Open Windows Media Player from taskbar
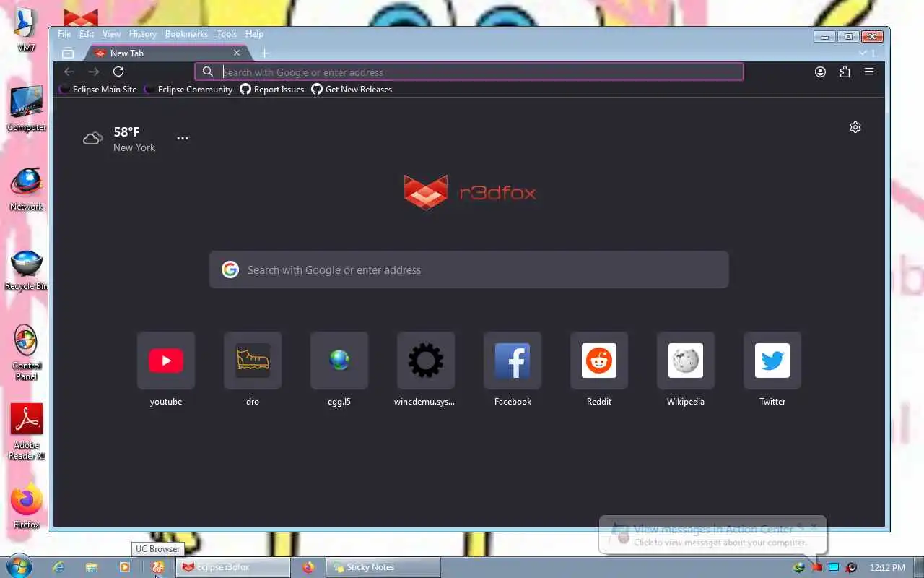Screen dimensions: 924x578 (x=125, y=567)
